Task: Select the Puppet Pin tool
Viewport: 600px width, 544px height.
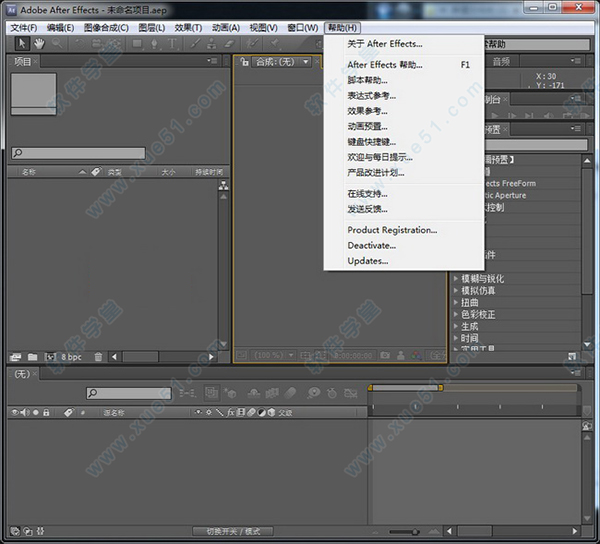Action: (x=274, y=44)
